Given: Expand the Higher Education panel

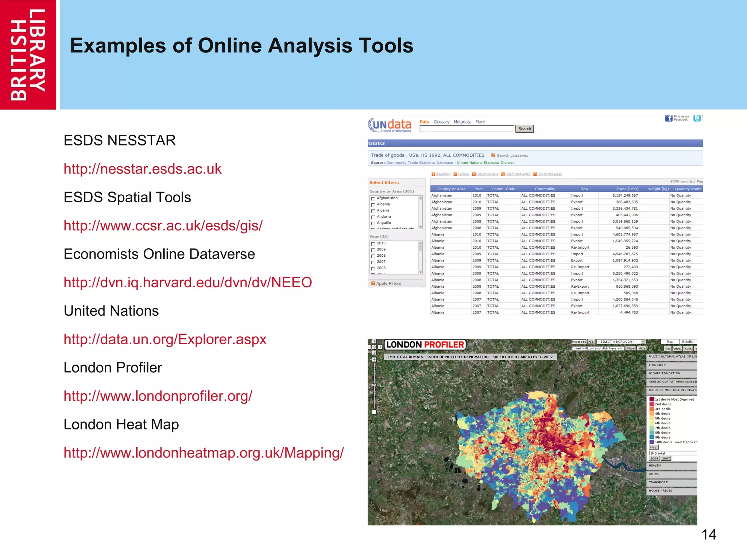Looking at the screenshot, I should point(672,373).
